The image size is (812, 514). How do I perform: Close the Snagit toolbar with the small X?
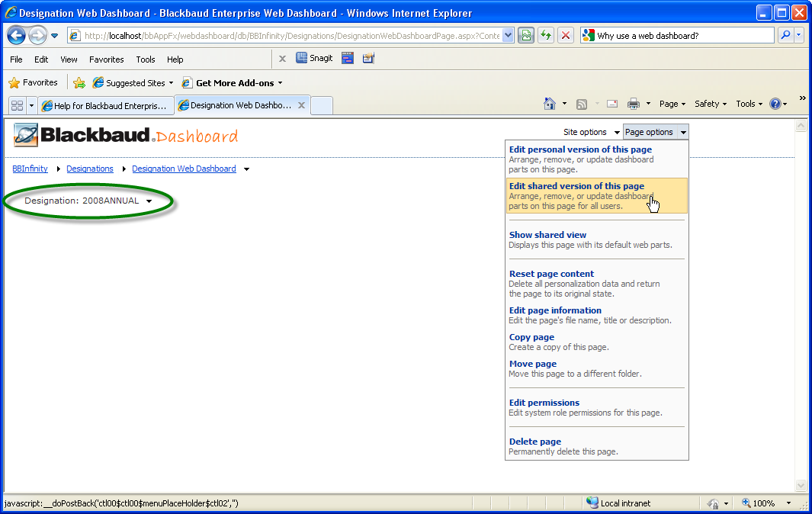[282, 59]
